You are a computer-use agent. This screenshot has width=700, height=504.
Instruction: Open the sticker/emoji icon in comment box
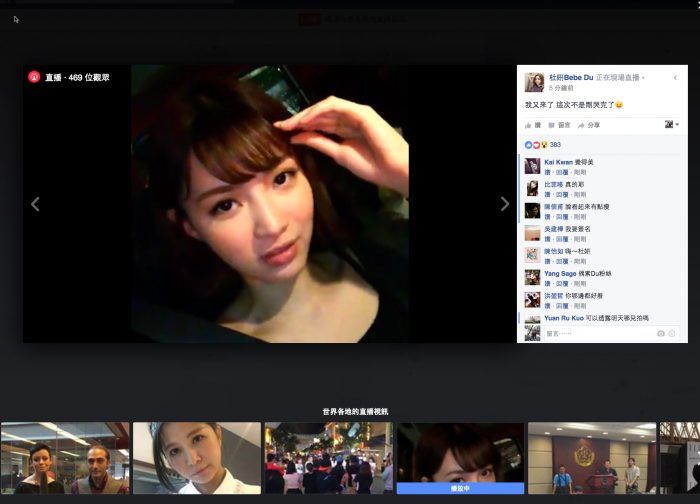(672, 333)
